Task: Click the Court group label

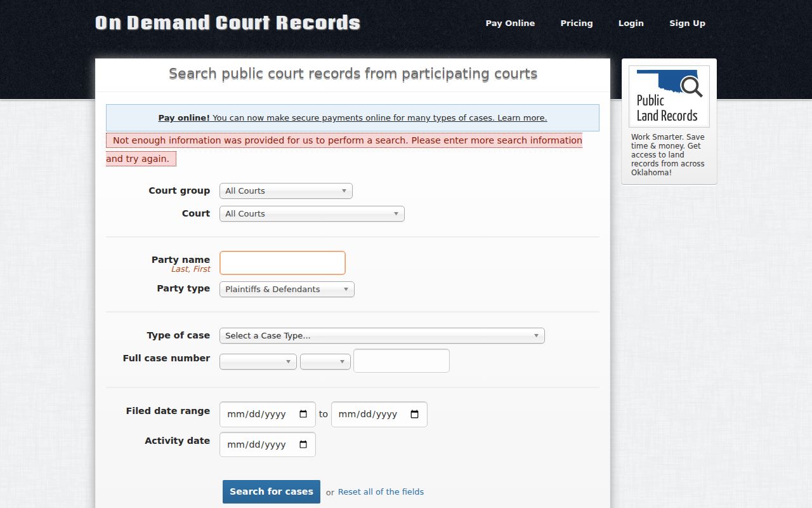Action: [x=180, y=190]
